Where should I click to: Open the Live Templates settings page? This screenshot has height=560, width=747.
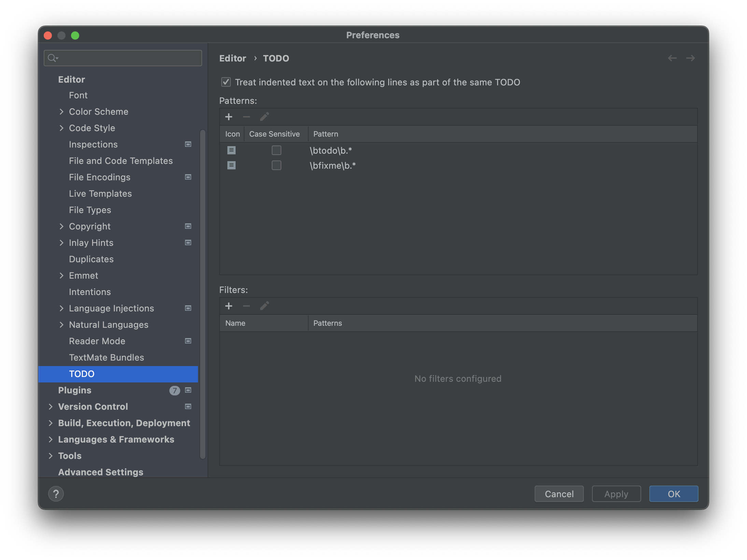[100, 194]
